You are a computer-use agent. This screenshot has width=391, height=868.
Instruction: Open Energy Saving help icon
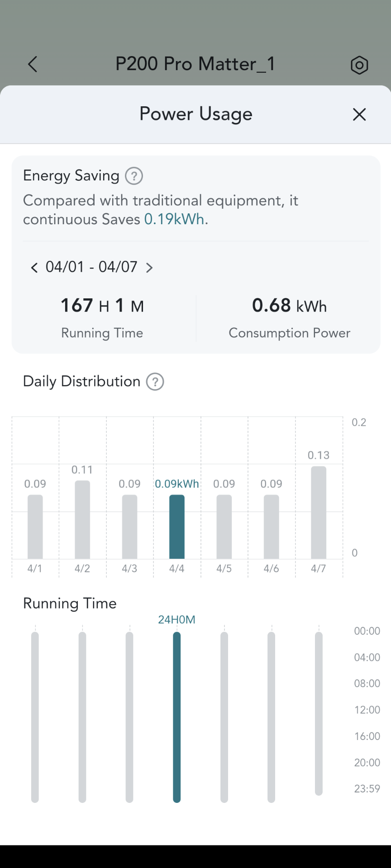coord(134,176)
